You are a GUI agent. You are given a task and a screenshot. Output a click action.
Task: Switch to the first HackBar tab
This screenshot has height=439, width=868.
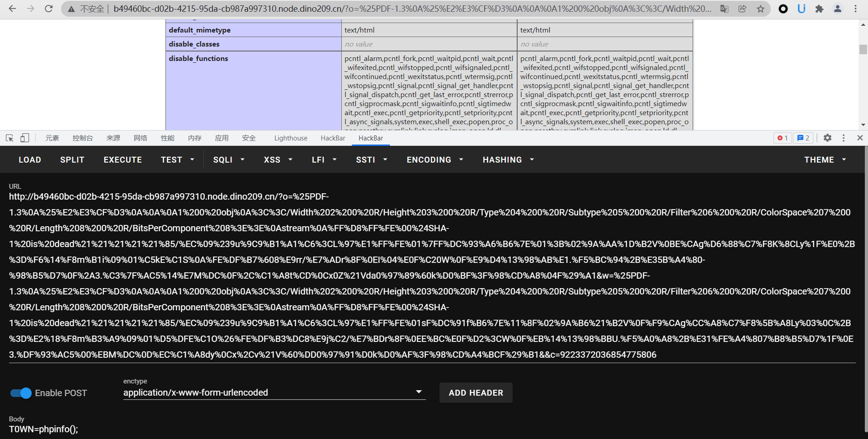coord(333,138)
